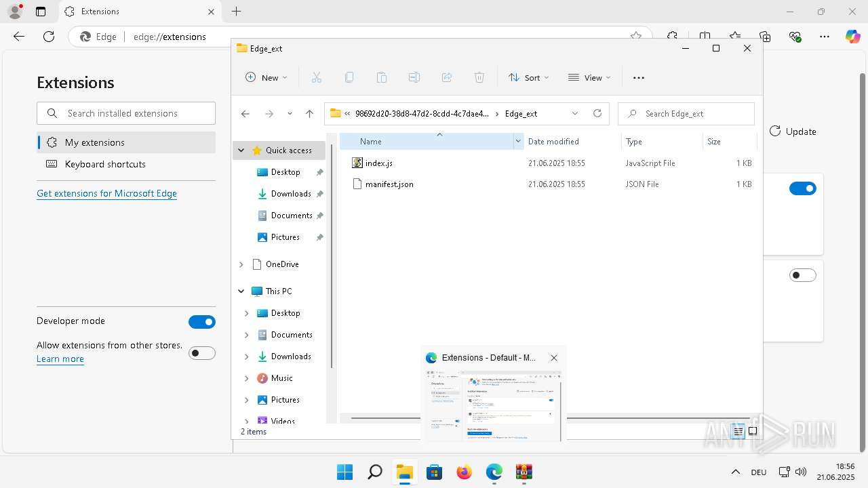Click Edge browser back arrow
Viewport: 868px width, 488px height.
(x=19, y=37)
